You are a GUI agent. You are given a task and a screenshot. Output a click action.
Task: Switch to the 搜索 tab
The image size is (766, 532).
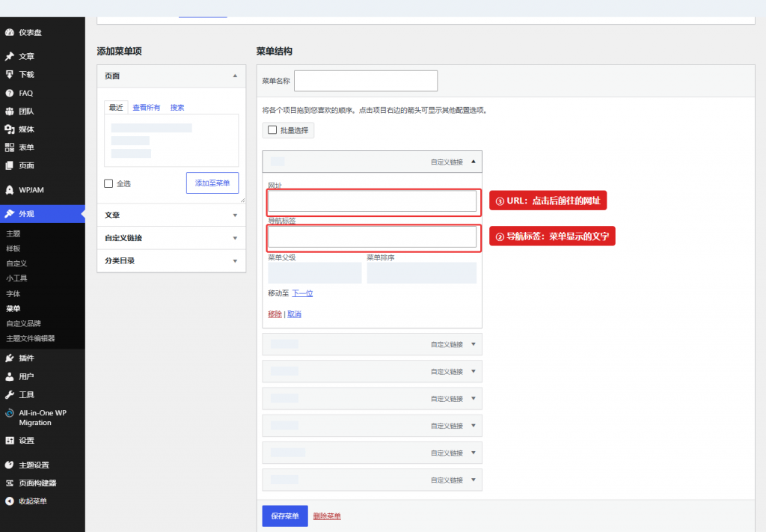click(x=177, y=108)
